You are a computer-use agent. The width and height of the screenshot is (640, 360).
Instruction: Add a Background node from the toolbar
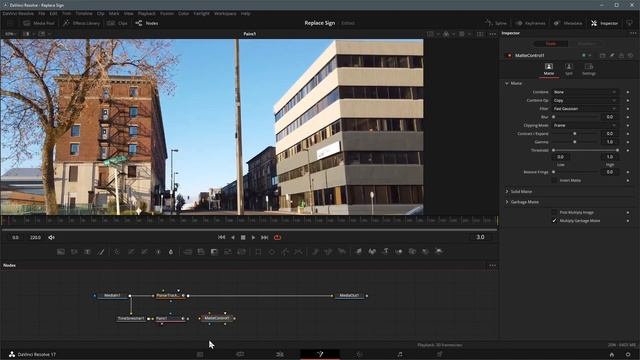(x=61, y=252)
